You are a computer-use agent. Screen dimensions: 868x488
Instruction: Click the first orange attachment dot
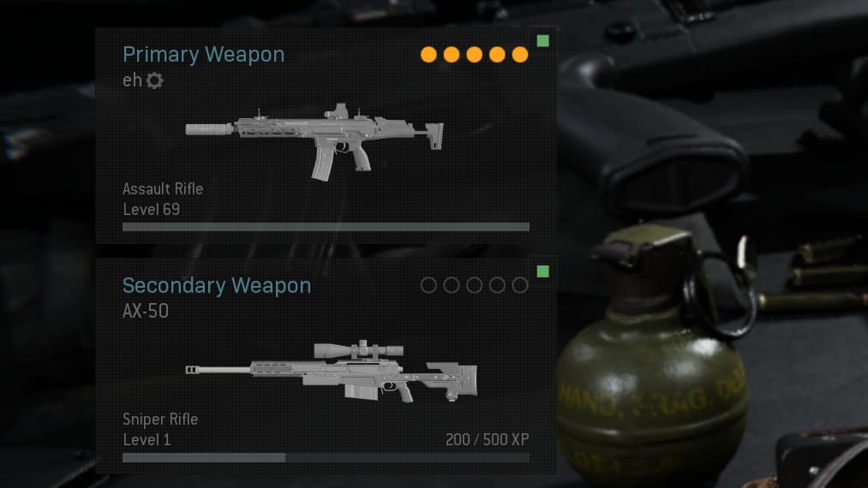(x=428, y=55)
